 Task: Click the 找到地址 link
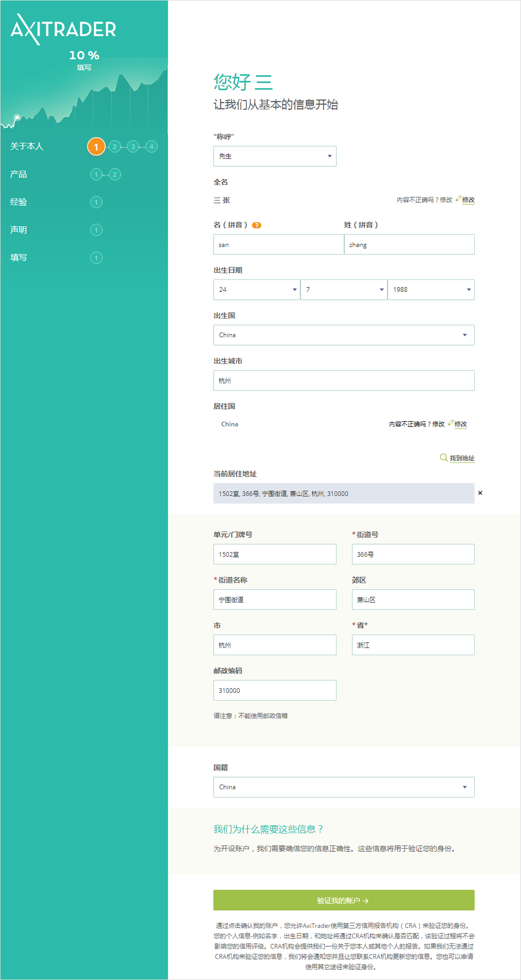click(462, 458)
